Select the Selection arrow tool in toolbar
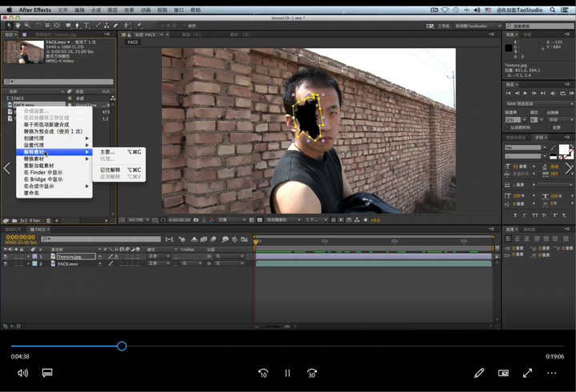The height and width of the screenshot is (392, 576). (x=9, y=26)
